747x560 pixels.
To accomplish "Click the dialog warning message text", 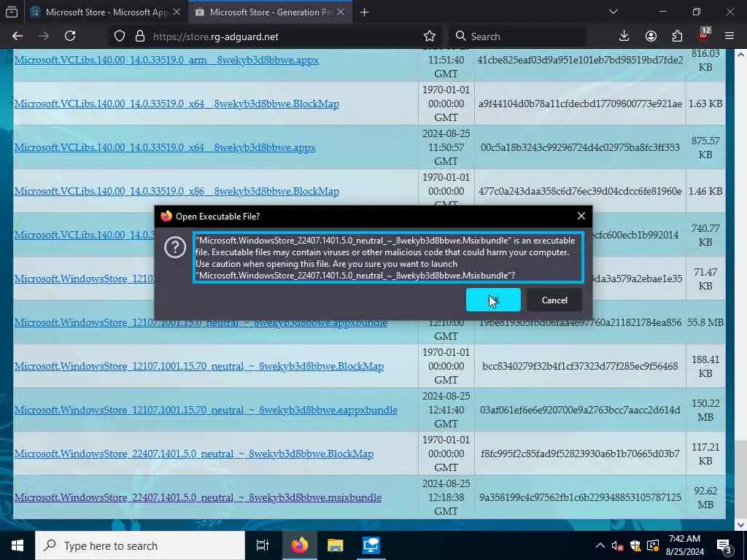I will 388,257.
